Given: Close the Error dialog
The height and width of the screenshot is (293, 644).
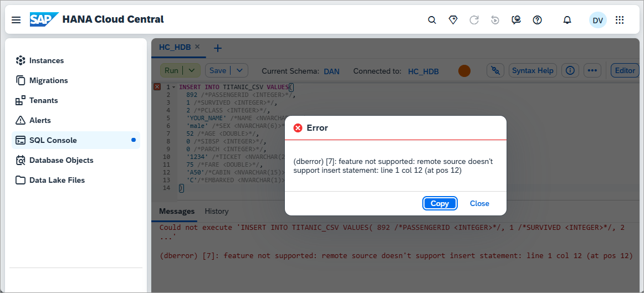Looking at the screenshot, I should tap(479, 203).
